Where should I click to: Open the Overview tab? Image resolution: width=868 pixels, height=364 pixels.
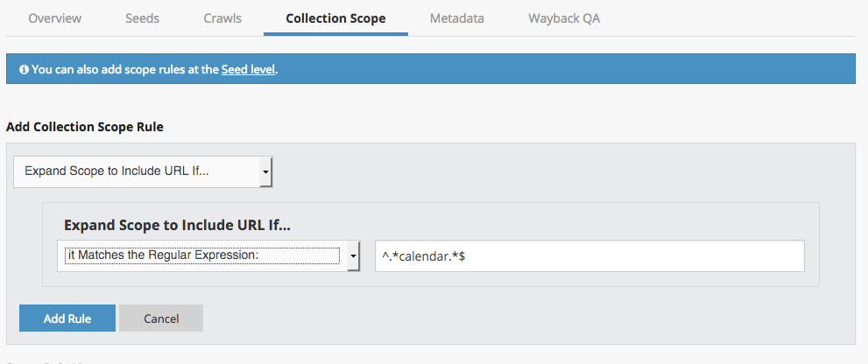point(54,17)
